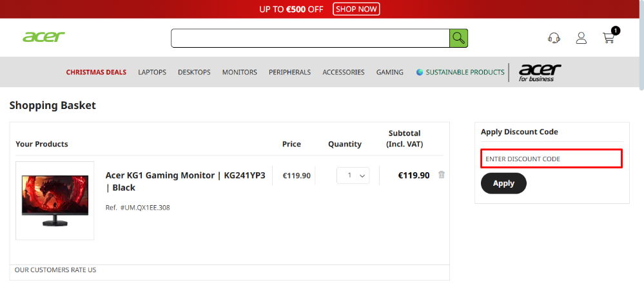Click the cart item count badge
Image resolution: width=644 pixels, height=298 pixels.
616,30
